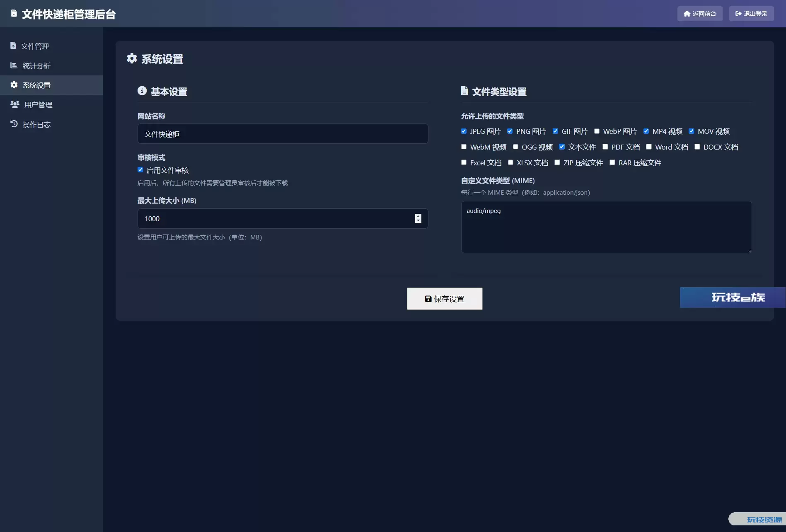Click the file icon beside 文件管理
Viewport: 786px width, 532px height.
coord(13,46)
